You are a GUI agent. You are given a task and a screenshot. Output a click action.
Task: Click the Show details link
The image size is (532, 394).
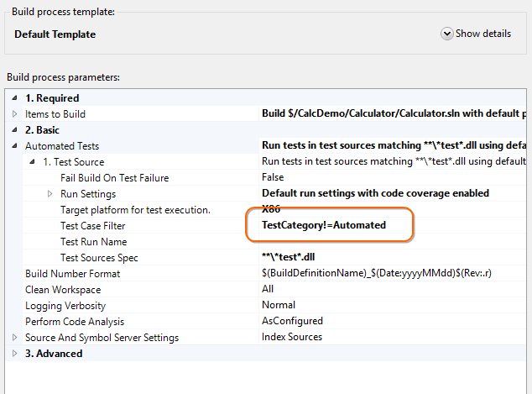[x=482, y=34]
